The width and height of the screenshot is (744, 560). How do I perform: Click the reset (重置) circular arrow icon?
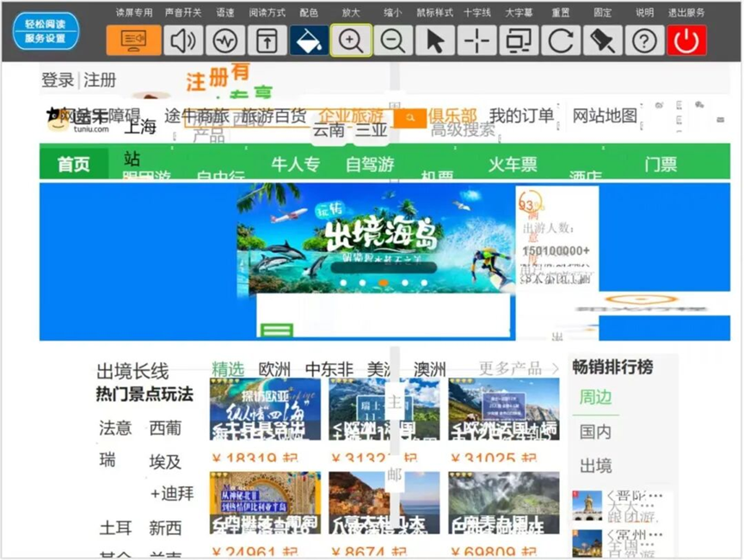[x=561, y=40]
